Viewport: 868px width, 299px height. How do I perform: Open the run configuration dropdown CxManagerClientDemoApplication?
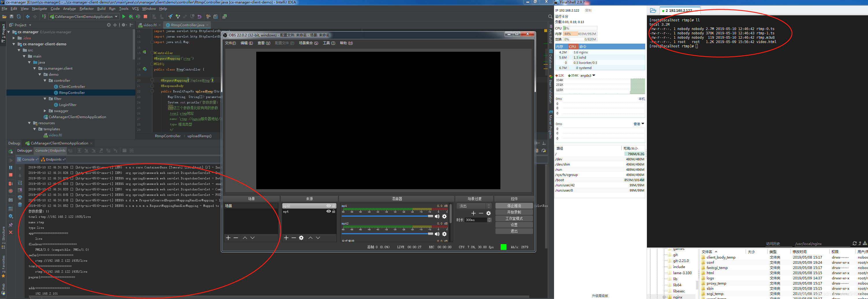[84, 16]
